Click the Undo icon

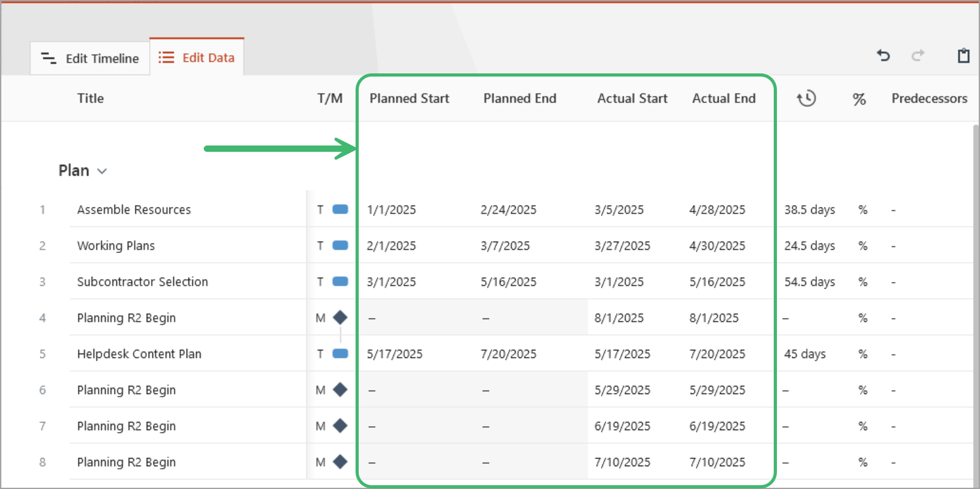[883, 56]
